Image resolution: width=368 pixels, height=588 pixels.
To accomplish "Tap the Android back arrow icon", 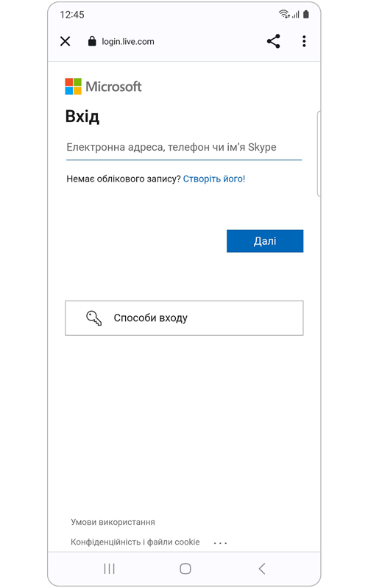I will 262,569.
